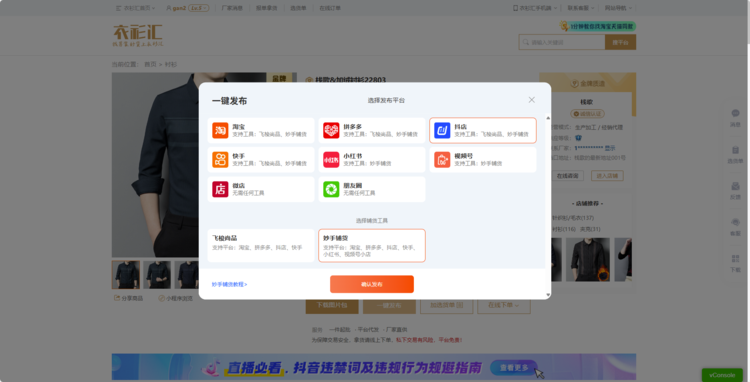The image size is (750, 382).
Task: Click the 进入店铺 button
Action: 607,176
